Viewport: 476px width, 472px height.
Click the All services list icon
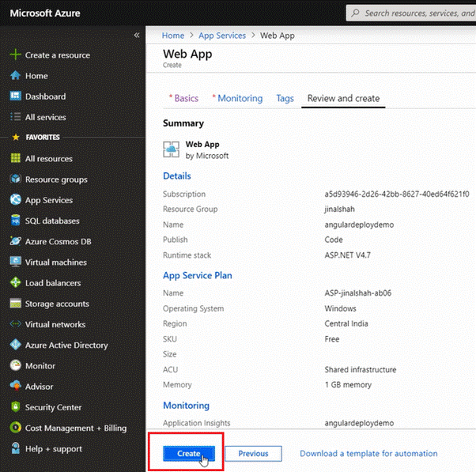16,117
